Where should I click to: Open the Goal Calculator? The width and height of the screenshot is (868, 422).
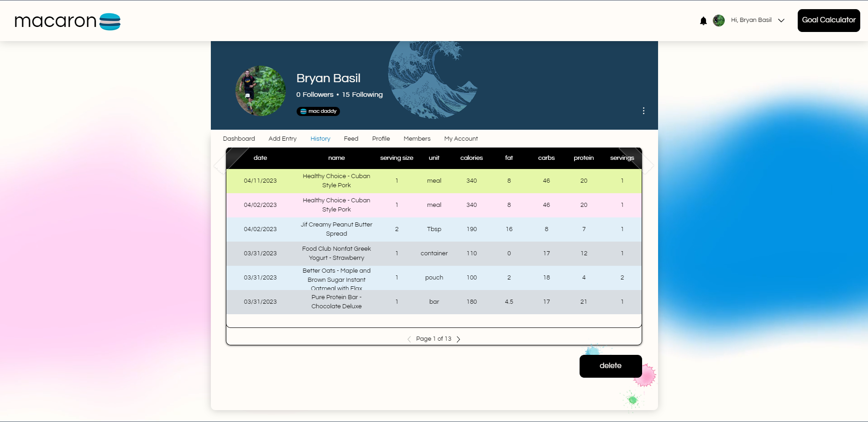pos(829,21)
